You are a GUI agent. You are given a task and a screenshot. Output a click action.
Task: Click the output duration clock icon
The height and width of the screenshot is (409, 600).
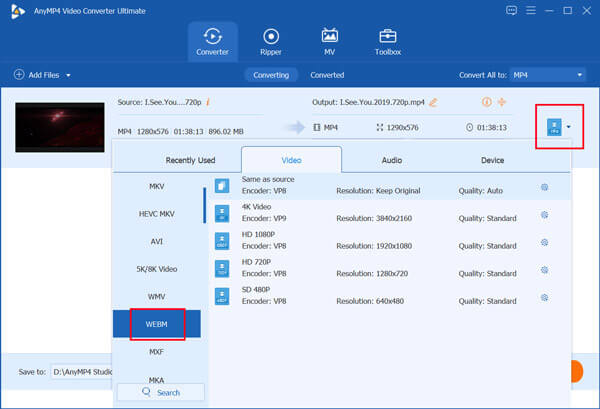pos(469,127)
